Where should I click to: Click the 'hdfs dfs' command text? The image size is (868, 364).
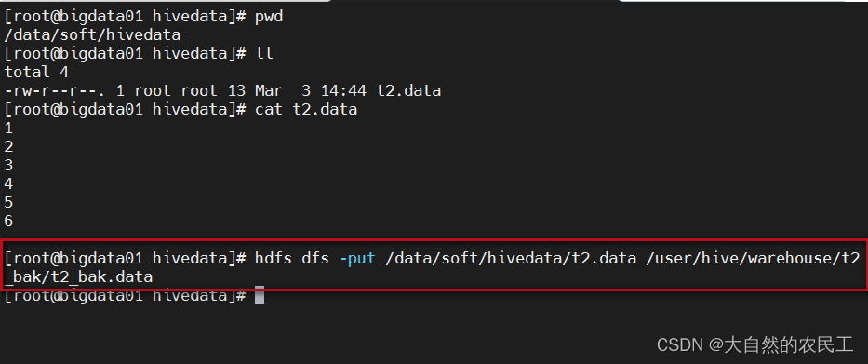tap(292, 258)
